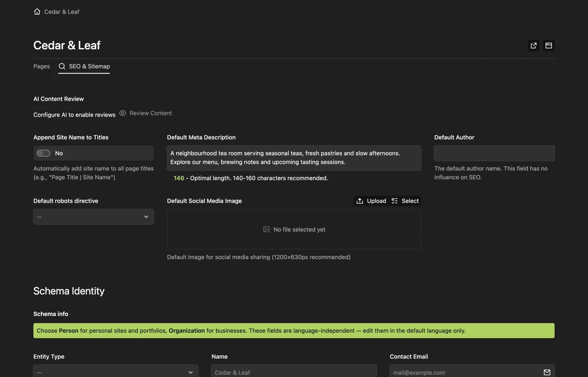Image resolution: width=588 pixels, height=377 pixels.
Task: Click the envelope icon in Contact Email
Action: coord(547,372)
